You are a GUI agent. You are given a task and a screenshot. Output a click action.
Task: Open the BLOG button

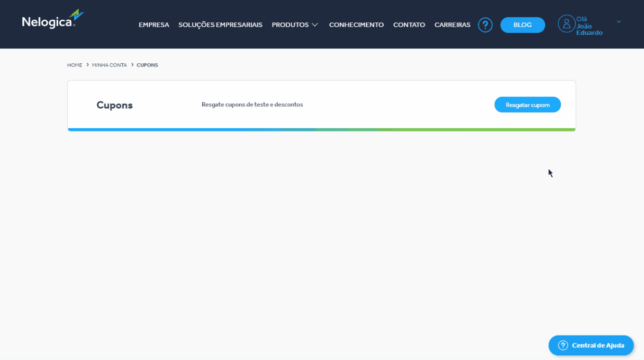[522, 25]
